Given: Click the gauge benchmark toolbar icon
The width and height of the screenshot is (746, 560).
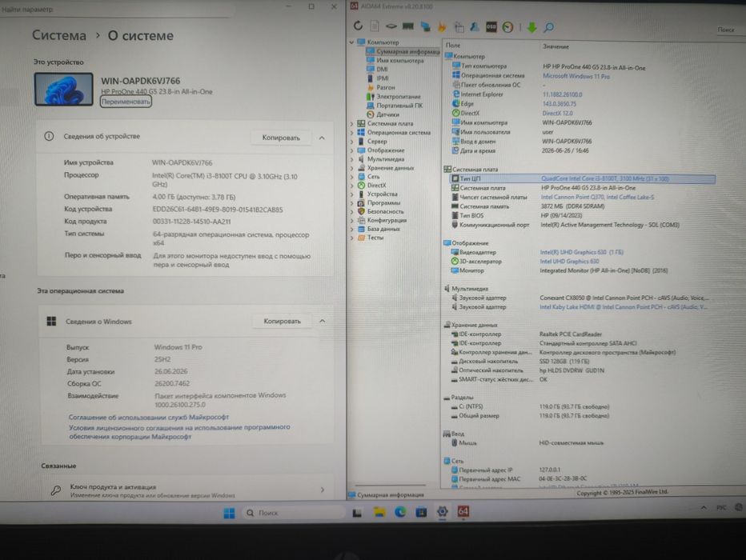Looking at the screenshot, I should coord(507,27).
